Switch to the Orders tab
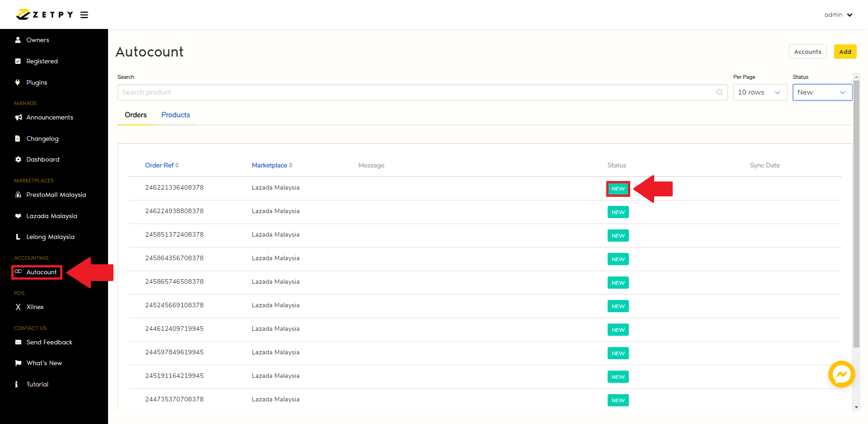This screenshot has width=868, height=424. (136, 115)
